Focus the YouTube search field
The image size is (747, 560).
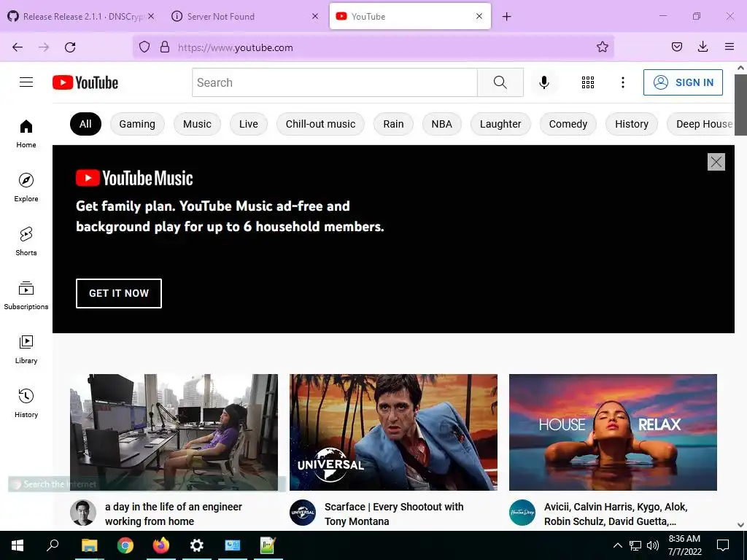[x=334, y=82]
